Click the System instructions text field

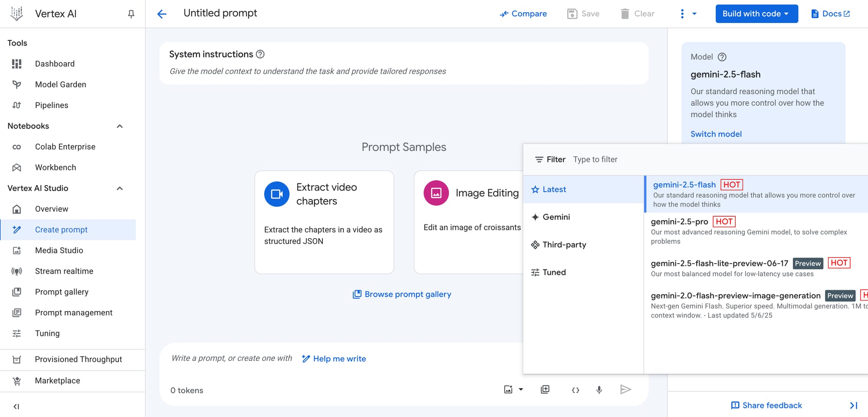point(404,71)
